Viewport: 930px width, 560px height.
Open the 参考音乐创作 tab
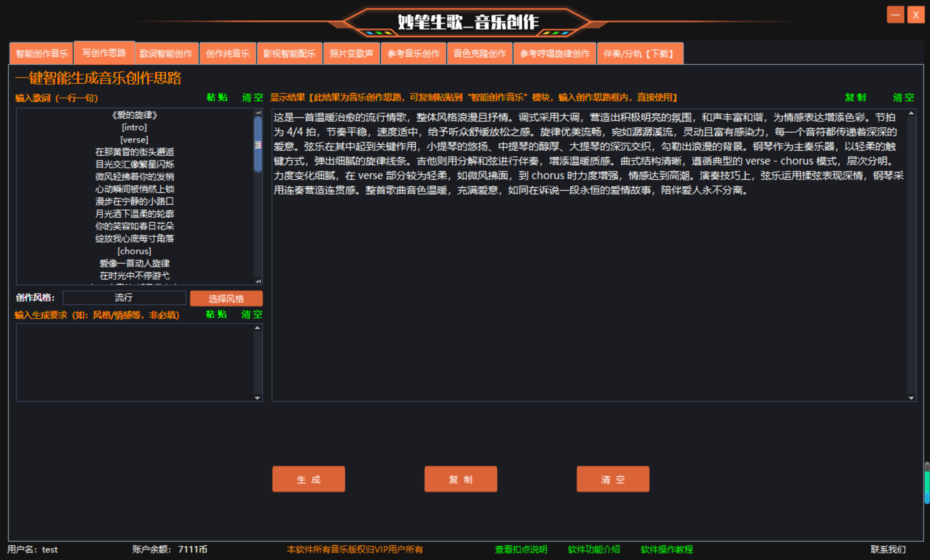click(413, 53)
